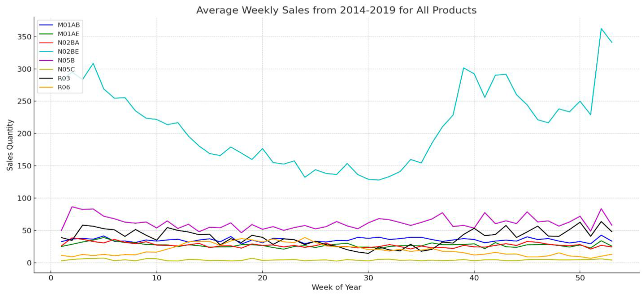Click the N02BE line's lowest point near week 31
Viewport: 644px width, 296px height.
coord(378,180)
